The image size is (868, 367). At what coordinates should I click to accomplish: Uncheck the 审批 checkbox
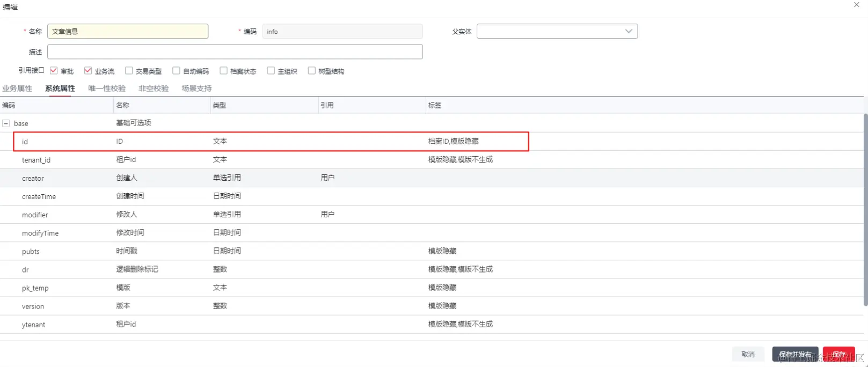[x=54, y=71]
